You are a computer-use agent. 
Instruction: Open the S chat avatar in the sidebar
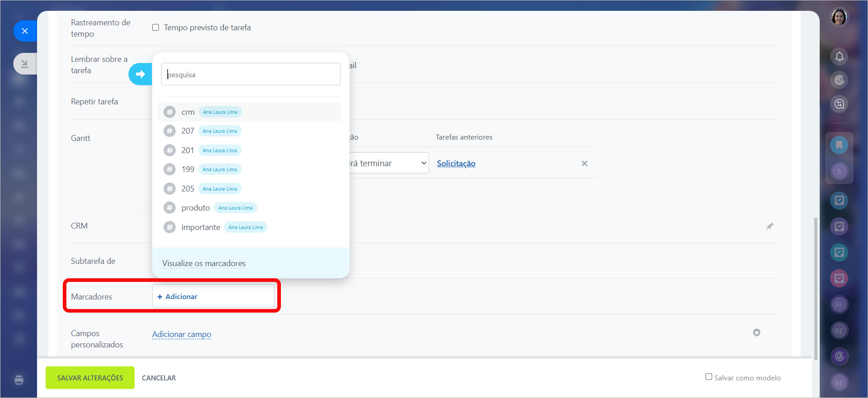(x=839, y=171)
